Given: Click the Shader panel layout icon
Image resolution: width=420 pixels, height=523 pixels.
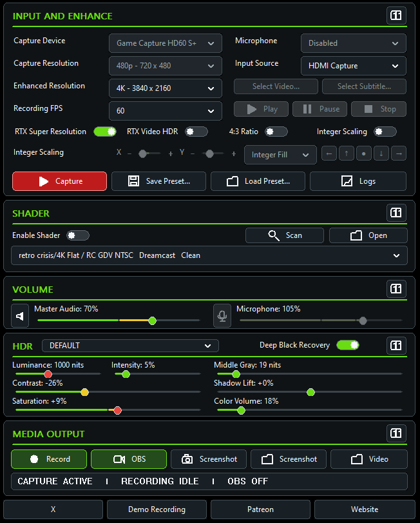Looking at the screenshot, I should [x=396, y=212].
